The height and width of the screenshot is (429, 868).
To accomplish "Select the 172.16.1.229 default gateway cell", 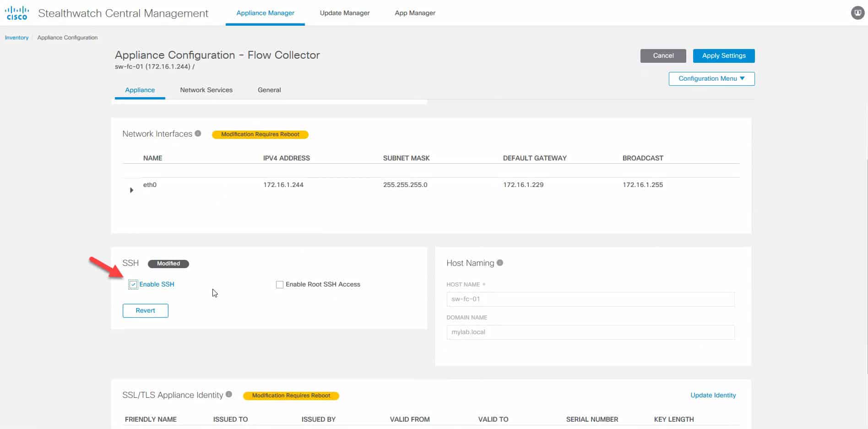I will click(523, 185).
